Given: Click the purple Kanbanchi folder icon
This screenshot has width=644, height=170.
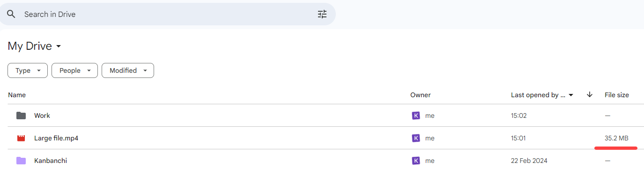Looking at the screenshot, I should click(x=21, y=161).
